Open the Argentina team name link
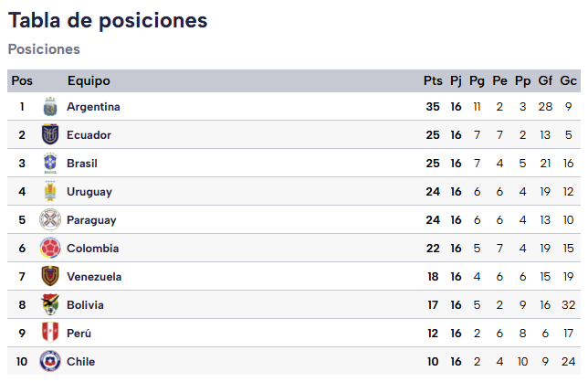Image resolution: width=588 pixels, height=382 pixels. [x=93, y=107]
